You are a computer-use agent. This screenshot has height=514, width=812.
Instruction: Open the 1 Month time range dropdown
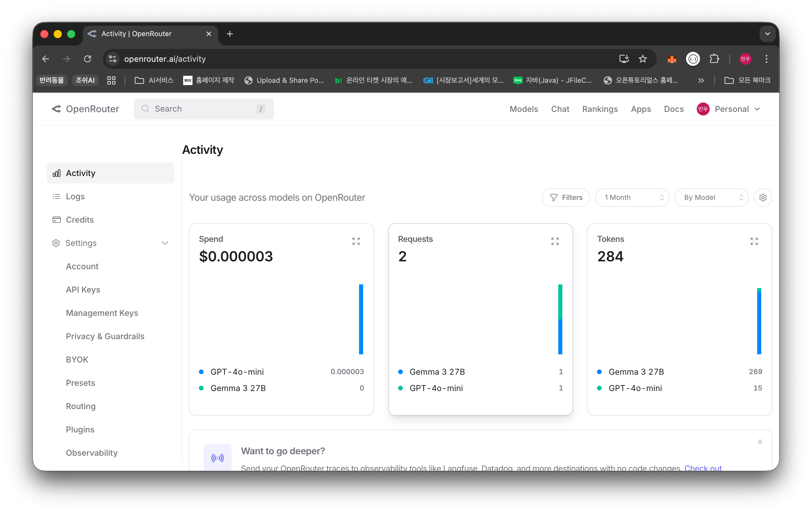point(632,197)
